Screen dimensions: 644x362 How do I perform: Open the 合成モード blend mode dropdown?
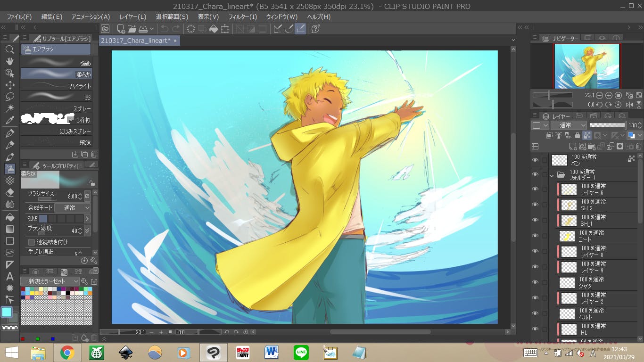pos(73,207)
